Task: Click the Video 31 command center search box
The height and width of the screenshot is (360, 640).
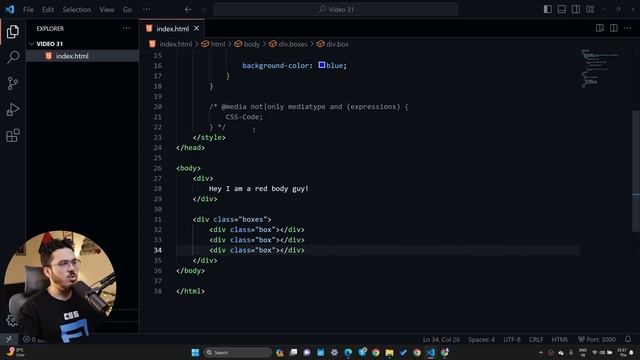Action: pyautogui.click(x=336, y=9)
